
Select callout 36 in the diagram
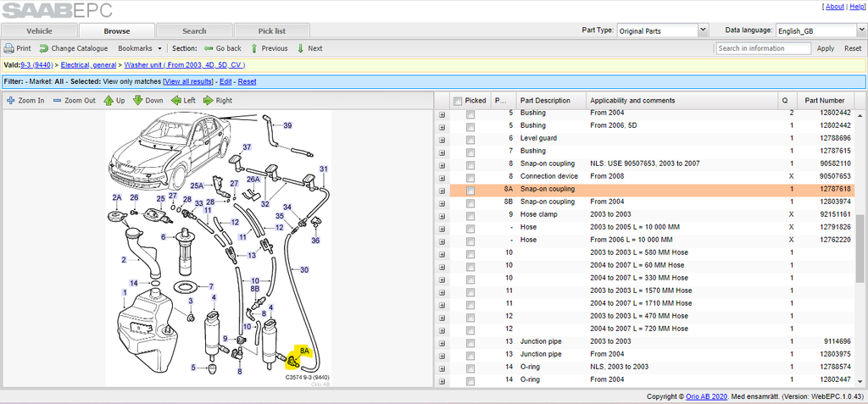315,241
